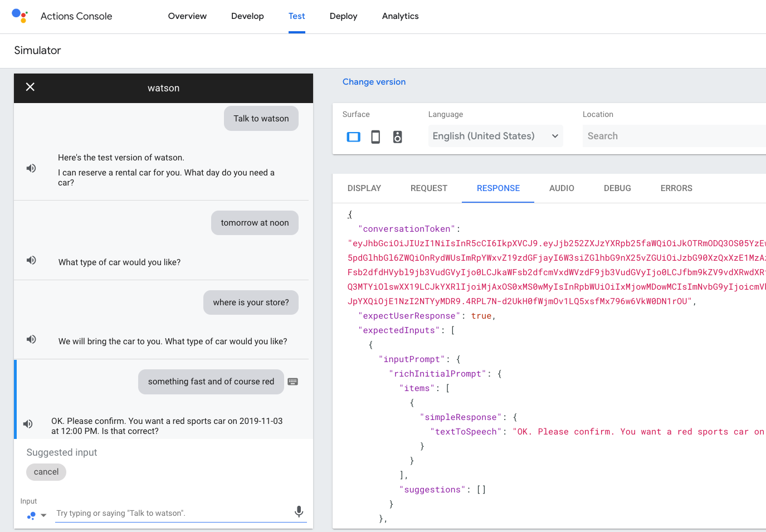Open the Develop tab
This screenshot has width=766, height=532.
247,16
